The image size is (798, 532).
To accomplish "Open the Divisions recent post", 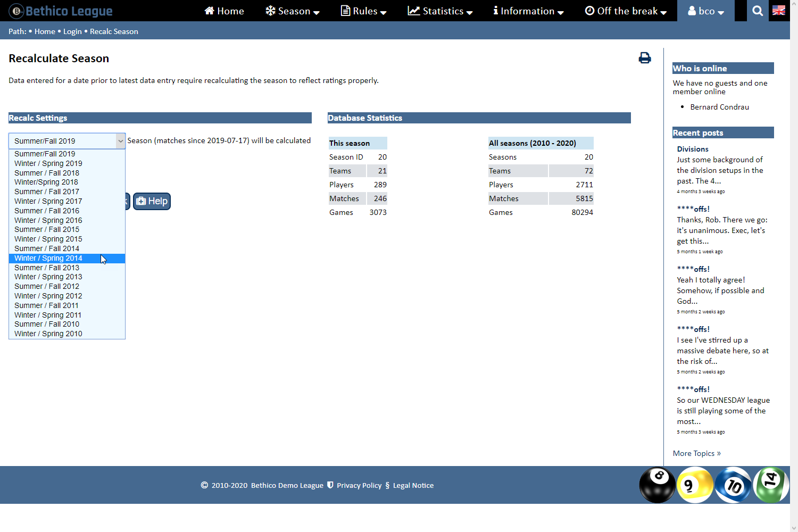I will point(693,149).
